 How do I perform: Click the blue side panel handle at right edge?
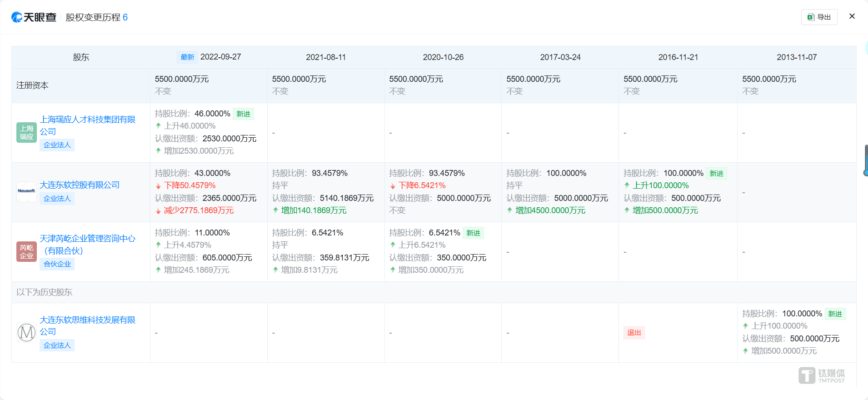pyautogui.click(x=866, y=160)
